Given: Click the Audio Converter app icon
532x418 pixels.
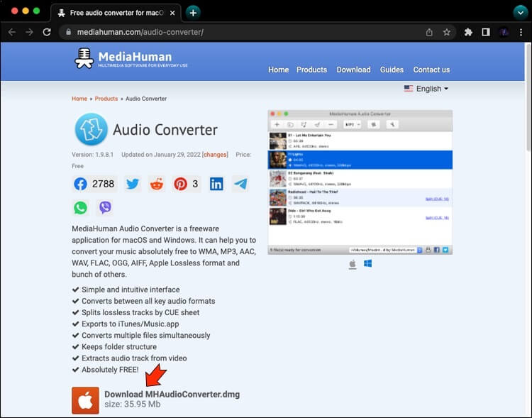Looking at the screenshot, I should point(91,129).
